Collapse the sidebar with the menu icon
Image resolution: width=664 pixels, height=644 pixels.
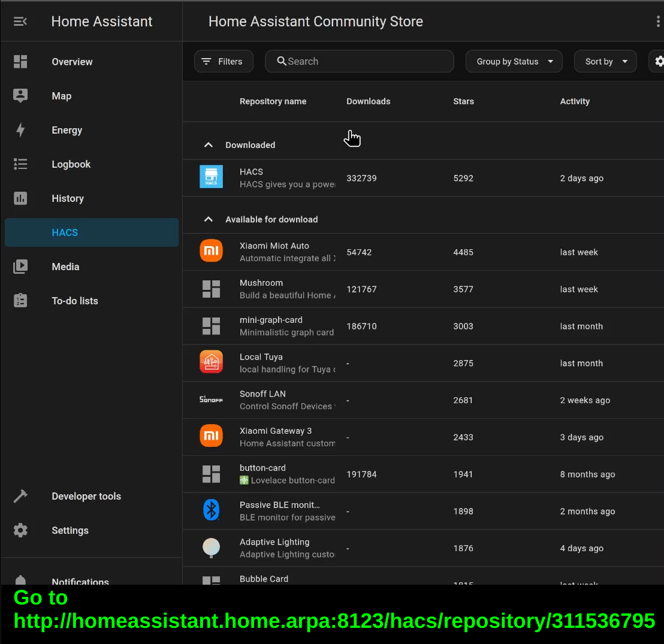pyautogui.click(x=20, y=21)
